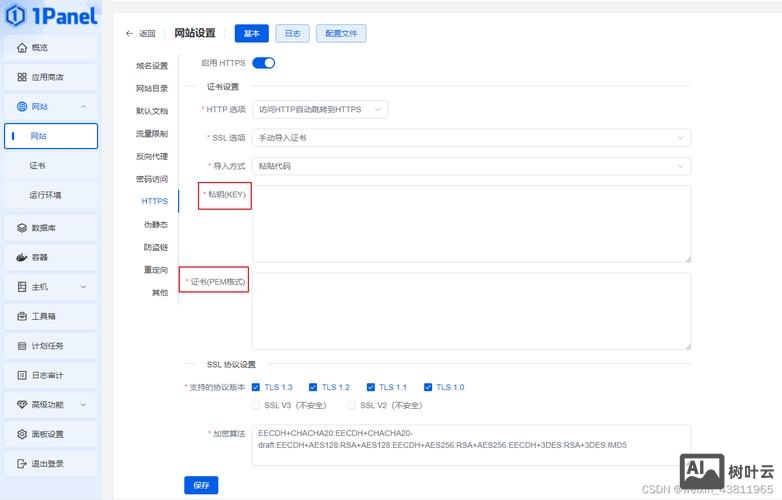
Task: Select HTTPS in settings menu
Action: coord(155,201)
